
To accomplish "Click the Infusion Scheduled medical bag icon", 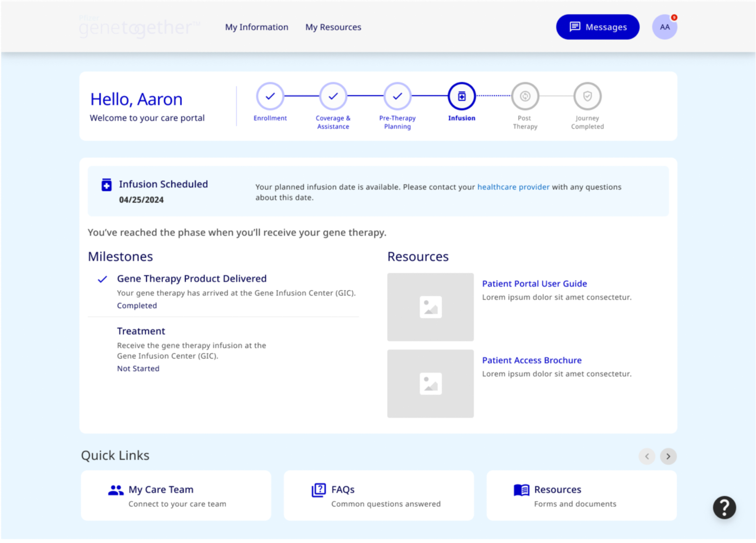I will (107, 185).
